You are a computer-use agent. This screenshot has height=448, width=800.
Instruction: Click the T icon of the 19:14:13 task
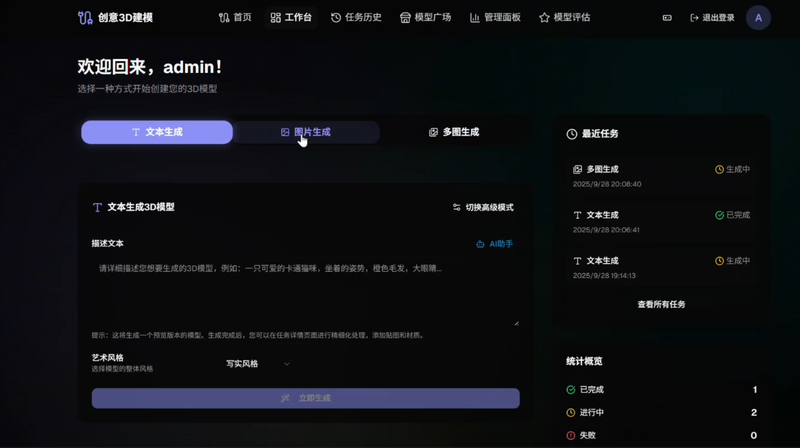click(x=578, y=261)
